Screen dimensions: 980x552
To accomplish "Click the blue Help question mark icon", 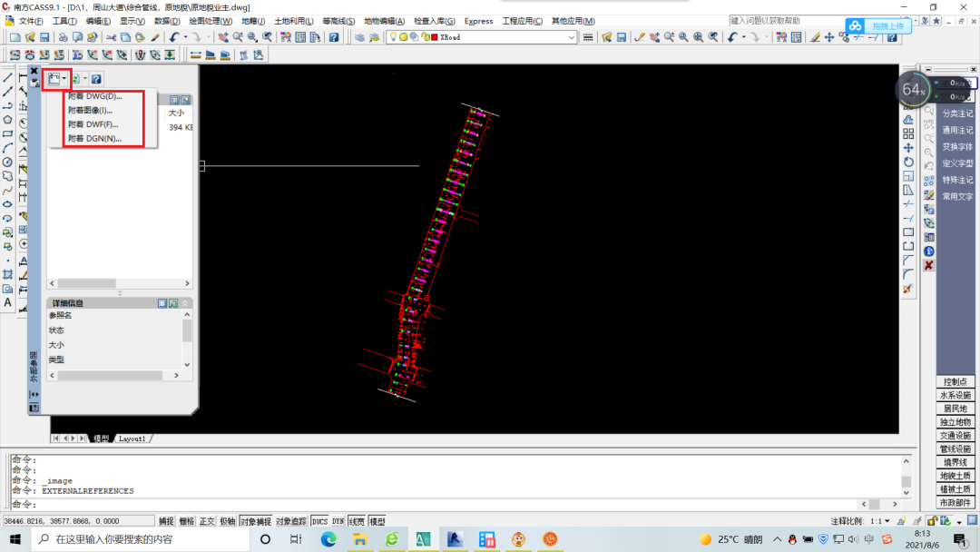I will click(x=334, y=37).
